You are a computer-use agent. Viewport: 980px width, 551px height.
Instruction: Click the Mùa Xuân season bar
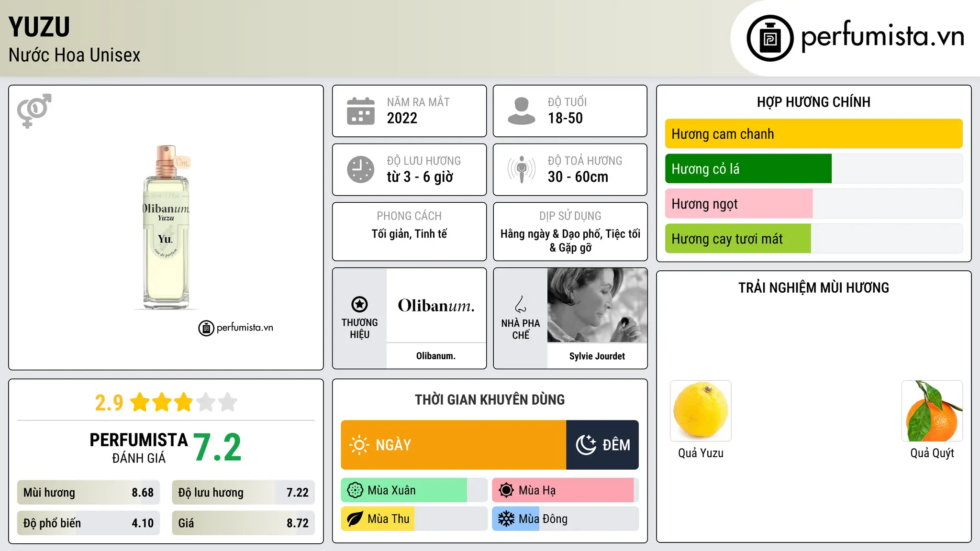pyautogui.click(x=414, y=490)
